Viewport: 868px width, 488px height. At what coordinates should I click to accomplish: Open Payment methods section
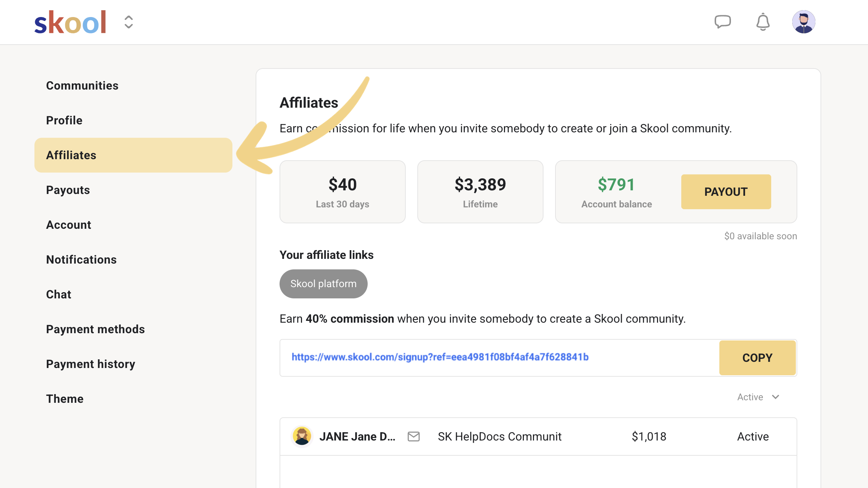pyautogui.click(x=95, y=329)
